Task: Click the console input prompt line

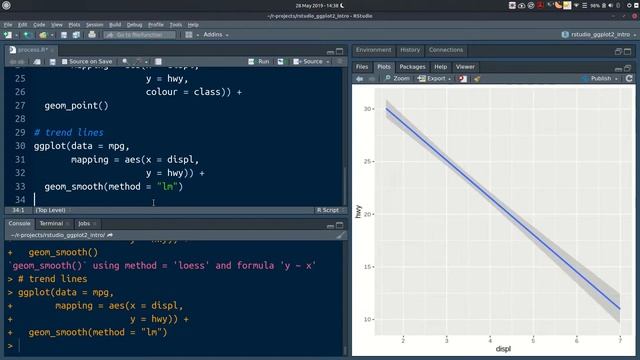Action: 176,346
